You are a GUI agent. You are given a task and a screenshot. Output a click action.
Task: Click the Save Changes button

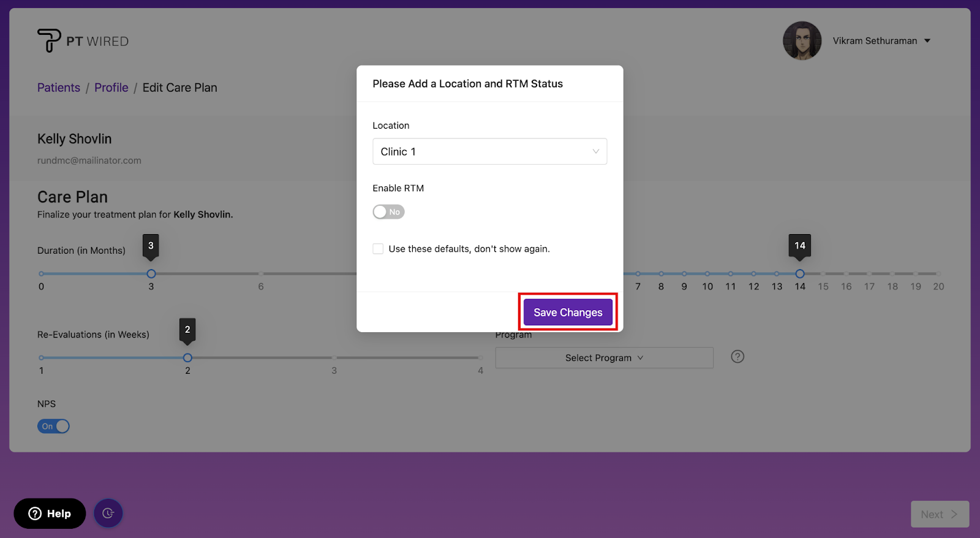pos(568,313)
